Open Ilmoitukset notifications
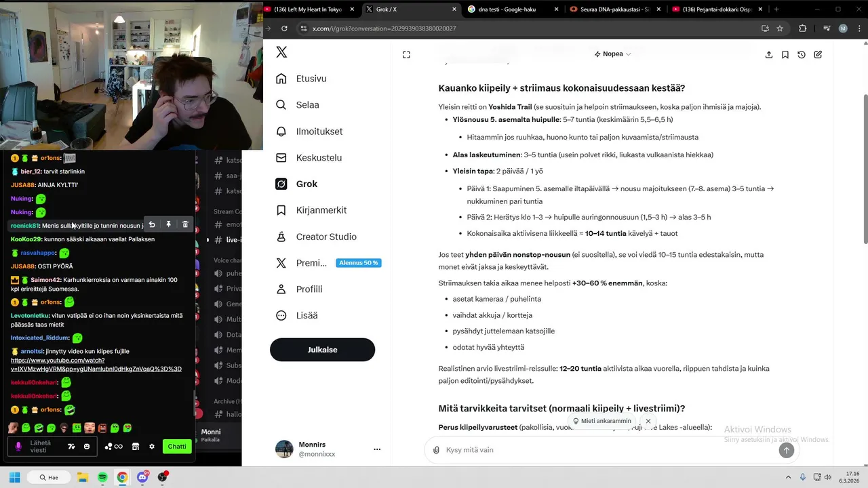This screenshot has height=488, width=868. [309, 131]
